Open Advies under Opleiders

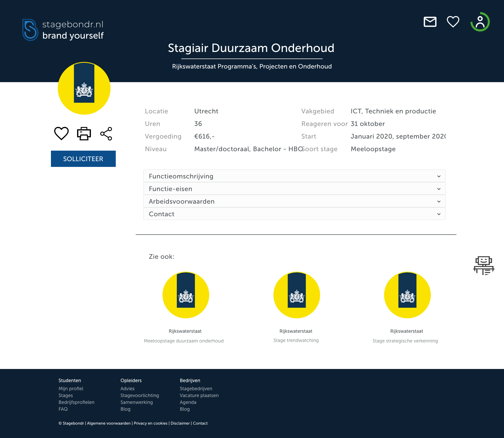coord(128,388)
